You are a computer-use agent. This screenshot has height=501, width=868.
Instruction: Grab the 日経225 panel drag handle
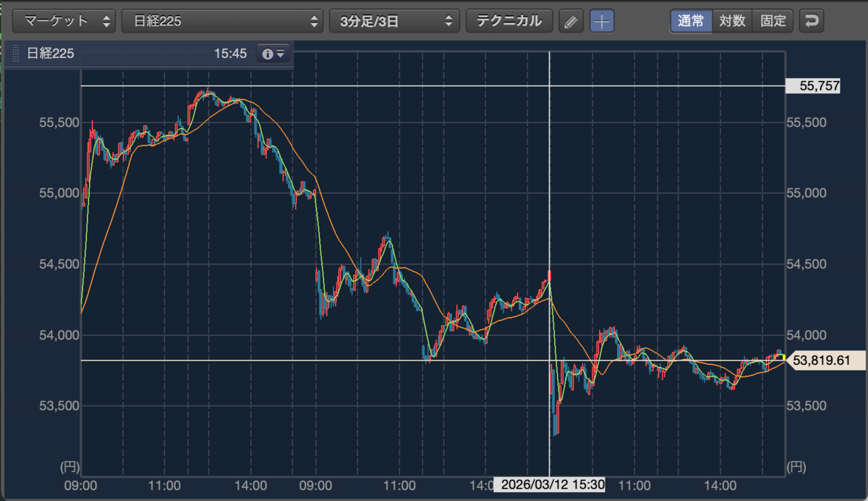click(x=17, y=54)
